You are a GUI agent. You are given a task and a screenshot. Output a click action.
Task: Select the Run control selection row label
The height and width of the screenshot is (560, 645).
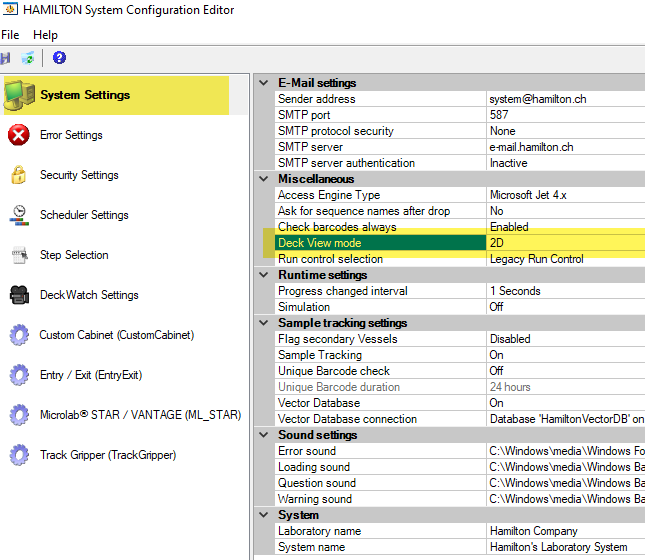click(x=330, y=259)
